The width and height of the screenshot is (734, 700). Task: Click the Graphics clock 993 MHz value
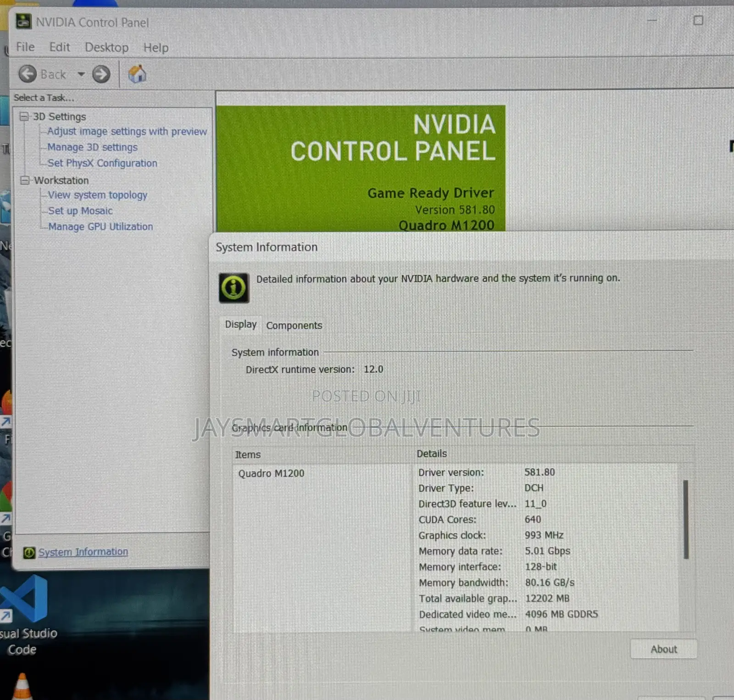pyautogui.click(x=544, y=535)
